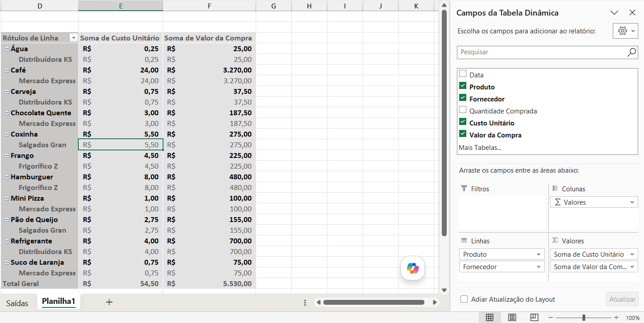Select the 700,00 bold Refrigerante value
Viewport: 644px width, 323px height.
click(209, 241)
